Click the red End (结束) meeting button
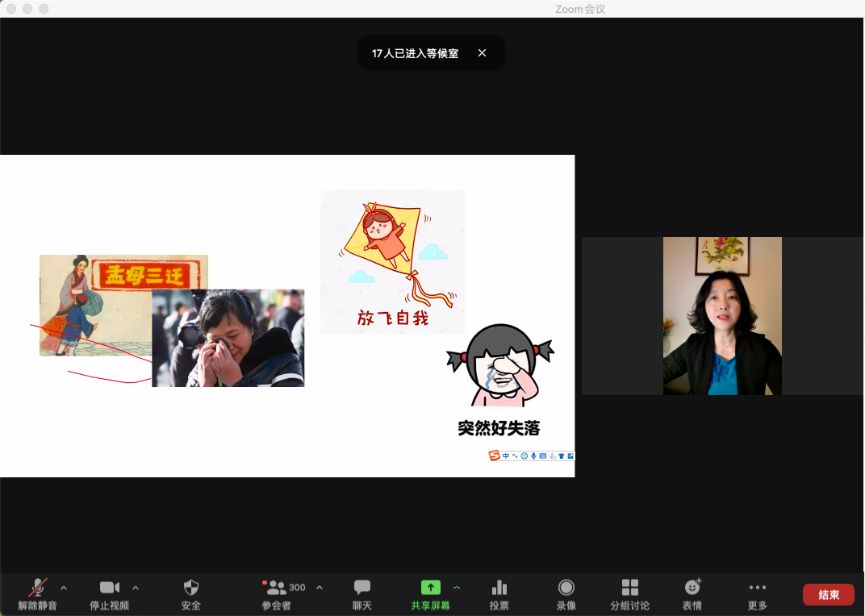 828,595
